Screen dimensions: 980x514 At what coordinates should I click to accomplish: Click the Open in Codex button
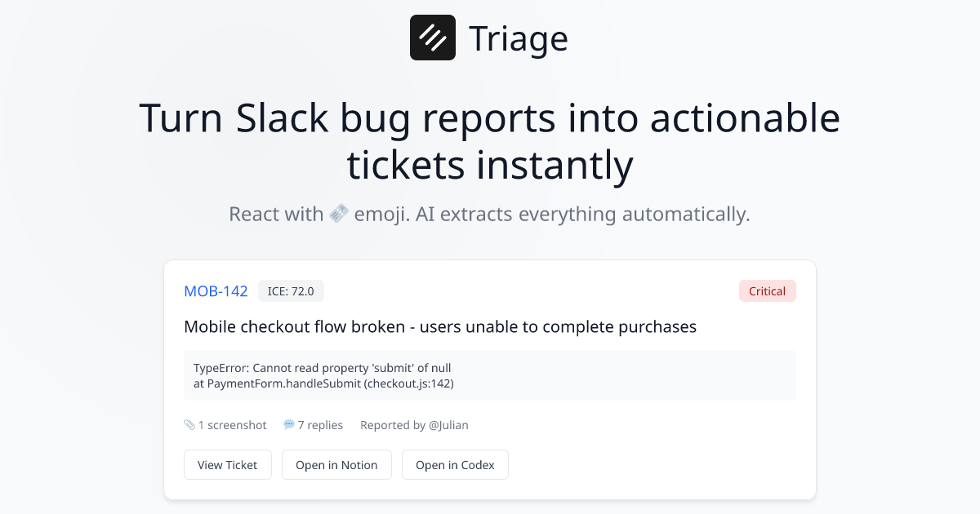455,464
